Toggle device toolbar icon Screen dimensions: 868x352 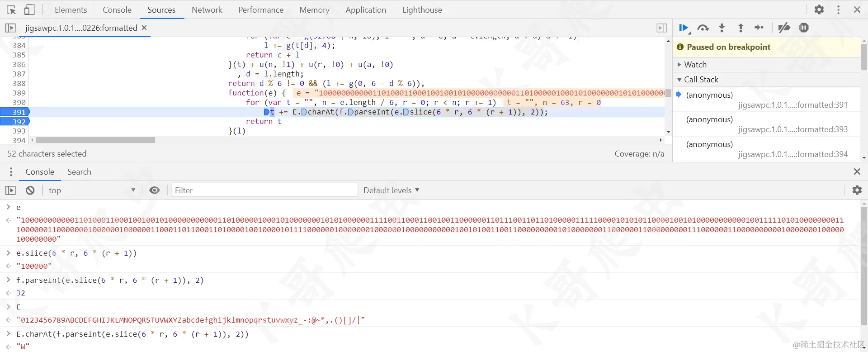click(29, 10)
